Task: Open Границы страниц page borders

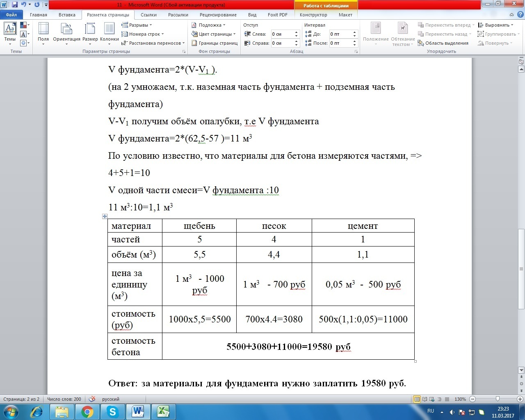Action: pyautogui.click(x=215, y=43)
